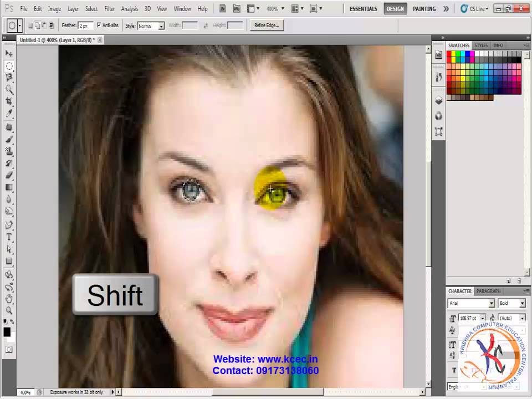The image size is (532, 399).
Task: Toggle Quick Mask mode
Action: point(9,350)
